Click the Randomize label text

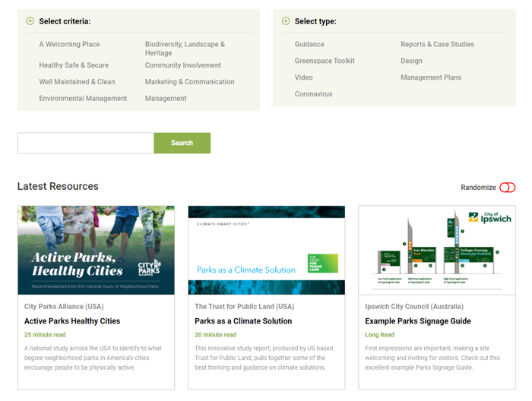[478, 188]
